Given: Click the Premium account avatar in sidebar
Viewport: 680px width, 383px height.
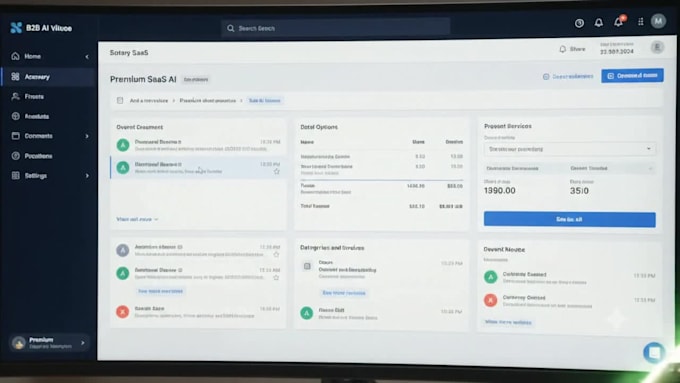Looking at the screenshot, I should [19, 343].
